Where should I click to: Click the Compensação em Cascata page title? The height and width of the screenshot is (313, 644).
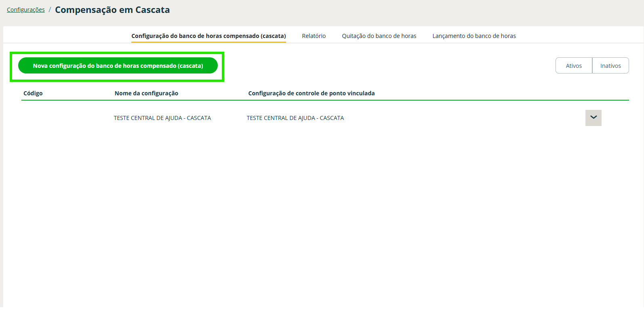112,10
